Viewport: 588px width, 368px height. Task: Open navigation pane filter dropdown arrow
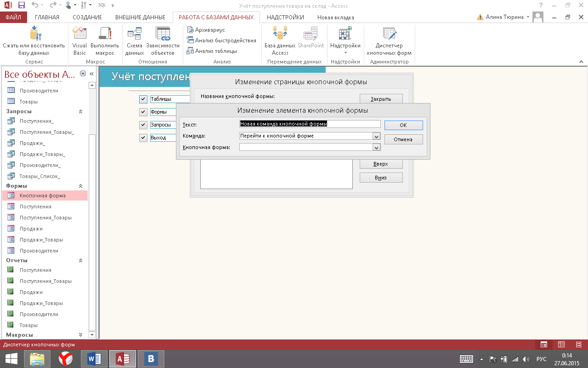(83, 74)
